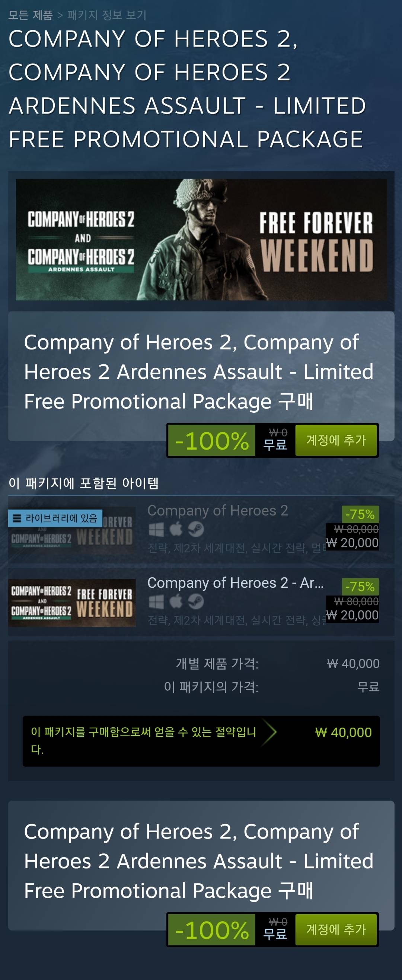Click Steam icon under Ardennes Assault item
The image size is (402, 980).
(x=196, y=601)
